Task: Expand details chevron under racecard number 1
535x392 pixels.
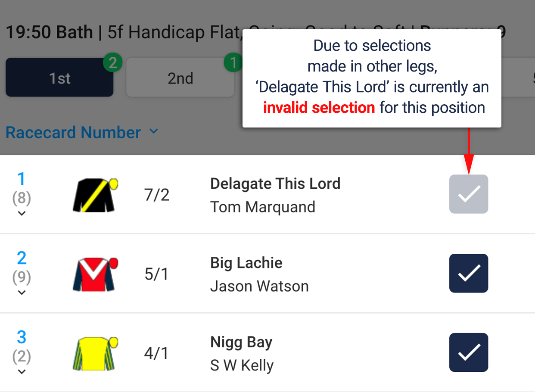Action: [x=22, y=213]
